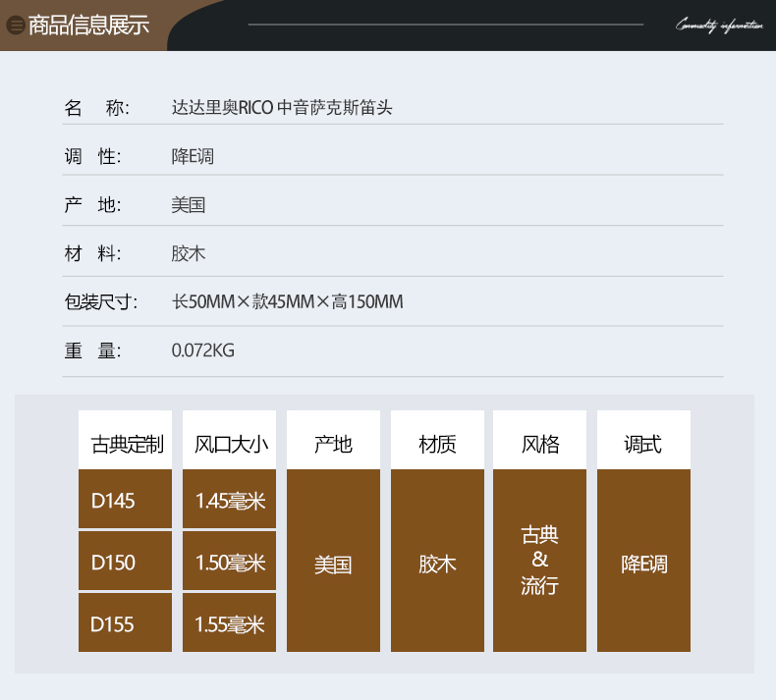This screenshot has width=776, height=700.
Task: Click the 1.50毫米 tip opening cell
Action: (x=229, y=561)
